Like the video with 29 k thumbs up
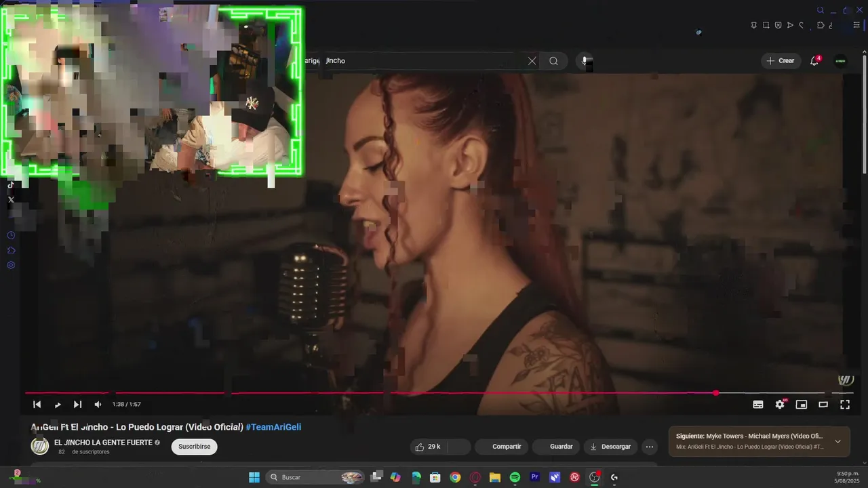The width and height of the screenshot is (868, 488). 428,447
